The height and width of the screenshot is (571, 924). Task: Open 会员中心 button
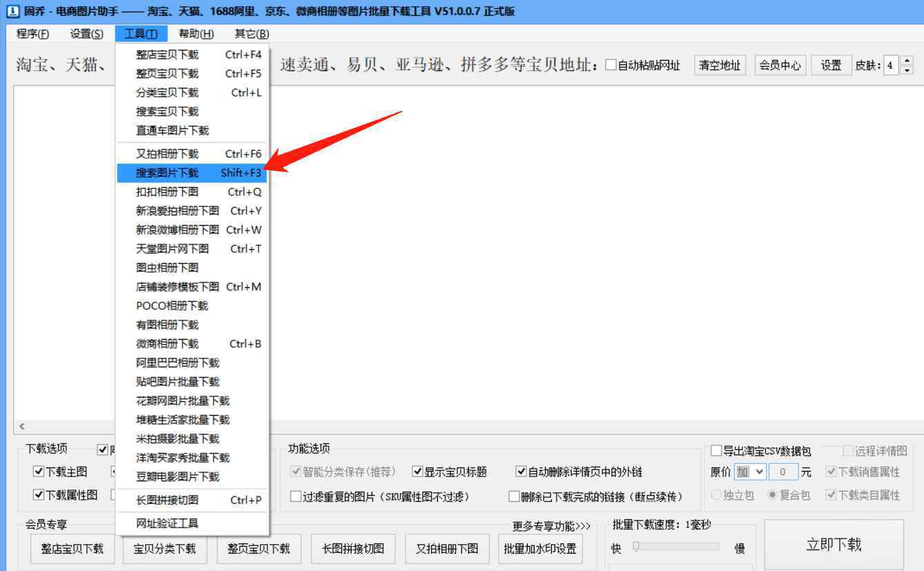point(780,66)
